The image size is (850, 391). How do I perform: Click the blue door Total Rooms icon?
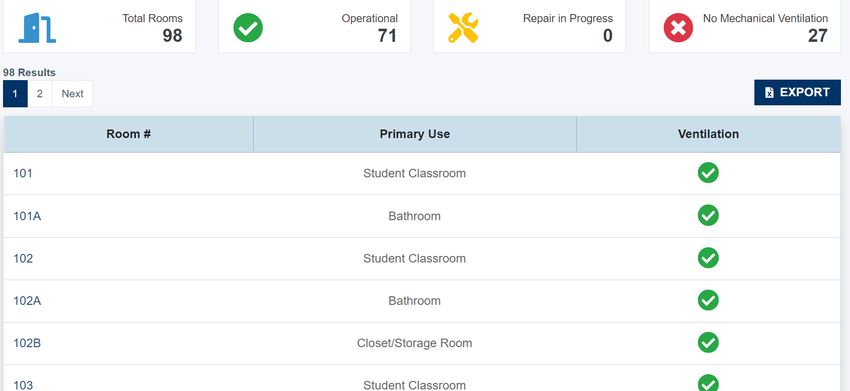37,28
